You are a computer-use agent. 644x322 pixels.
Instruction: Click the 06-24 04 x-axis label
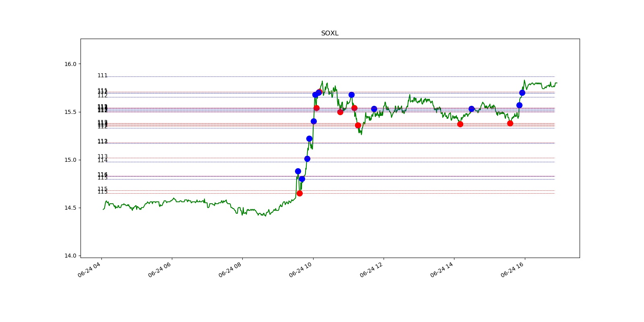pos(89,270)
